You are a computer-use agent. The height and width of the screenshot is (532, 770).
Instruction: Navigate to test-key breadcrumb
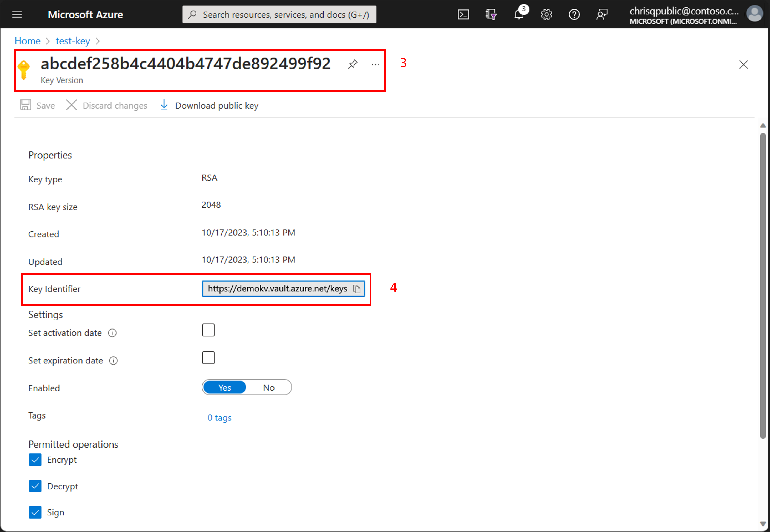coord(73,41)
